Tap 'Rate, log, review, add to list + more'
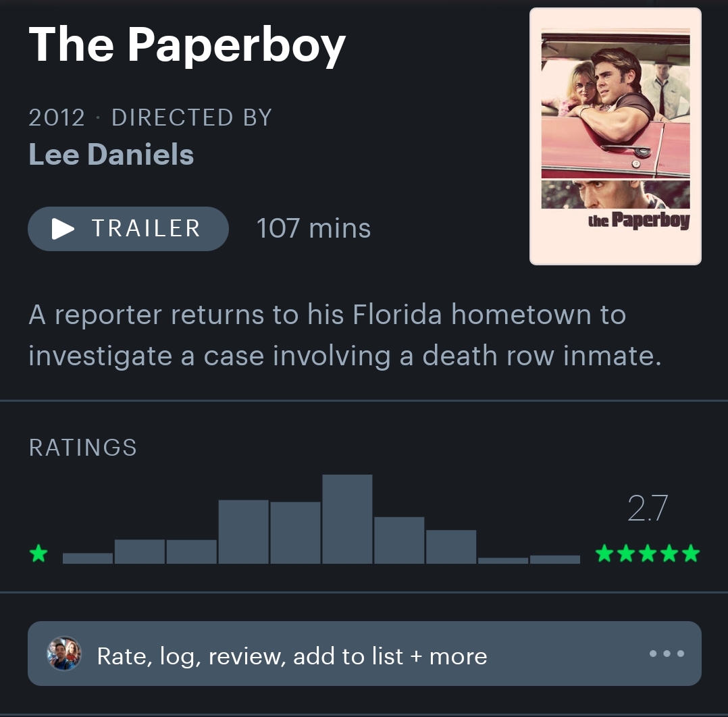Image resolution: width=728 pixels, height=717 pixels. 292,656
